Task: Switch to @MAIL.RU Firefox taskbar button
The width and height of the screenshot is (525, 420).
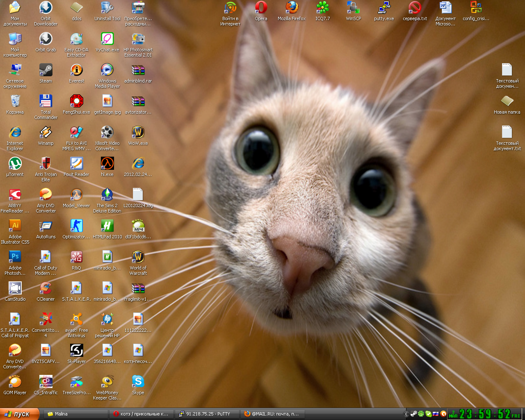Action: (272, 414)
